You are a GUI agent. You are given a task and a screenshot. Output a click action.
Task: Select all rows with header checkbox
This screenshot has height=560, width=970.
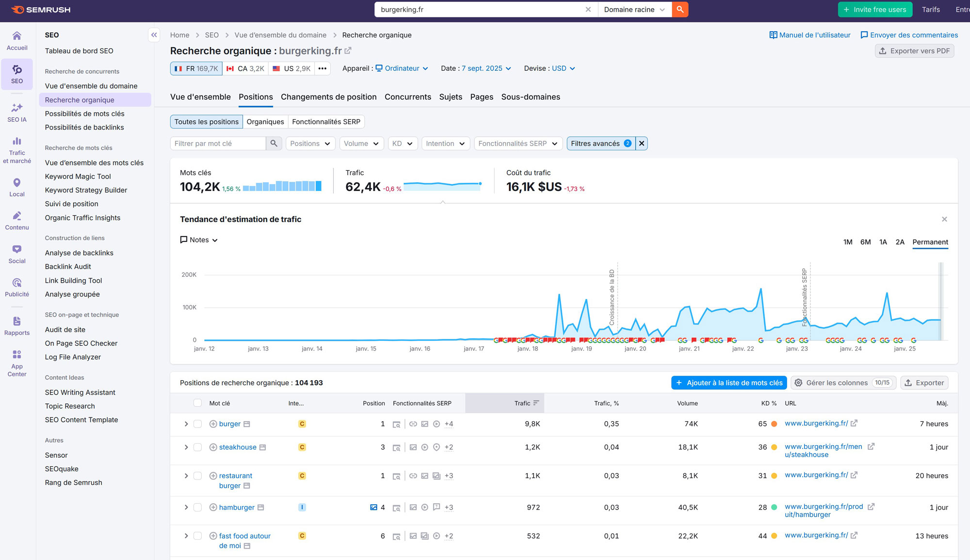click(x=197, y=403)
